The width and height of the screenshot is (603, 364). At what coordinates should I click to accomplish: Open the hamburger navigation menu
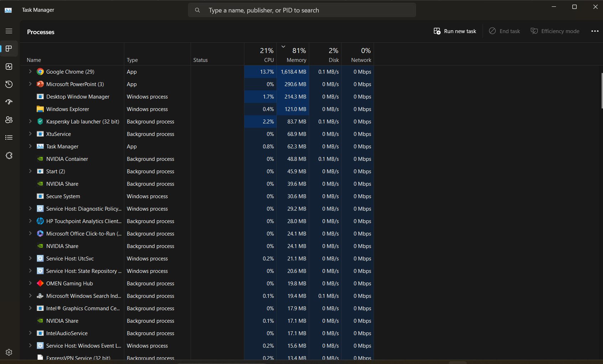[9, 31]
